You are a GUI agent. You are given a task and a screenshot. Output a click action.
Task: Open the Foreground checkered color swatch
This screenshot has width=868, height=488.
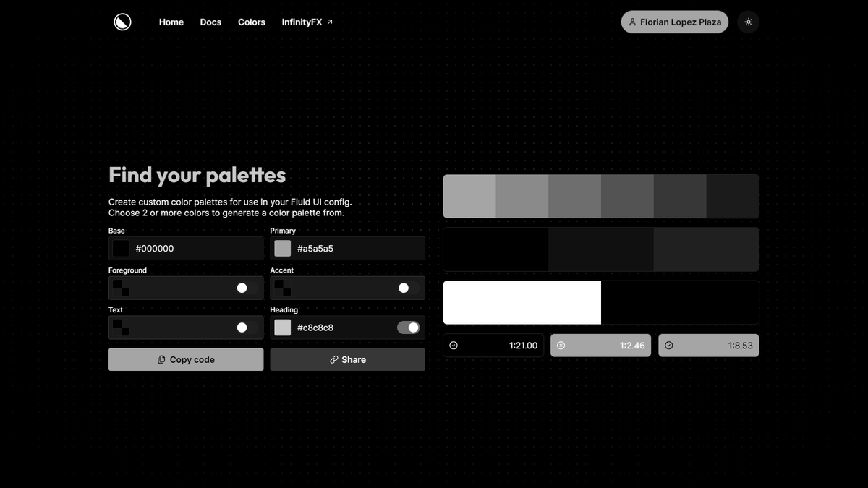tap(121, 288)
